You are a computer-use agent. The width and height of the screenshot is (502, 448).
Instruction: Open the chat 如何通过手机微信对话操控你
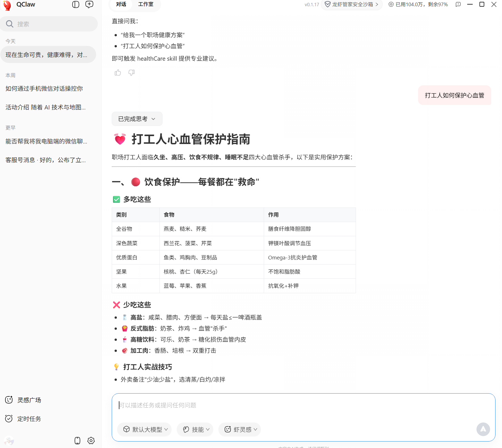tap(43, 88)
